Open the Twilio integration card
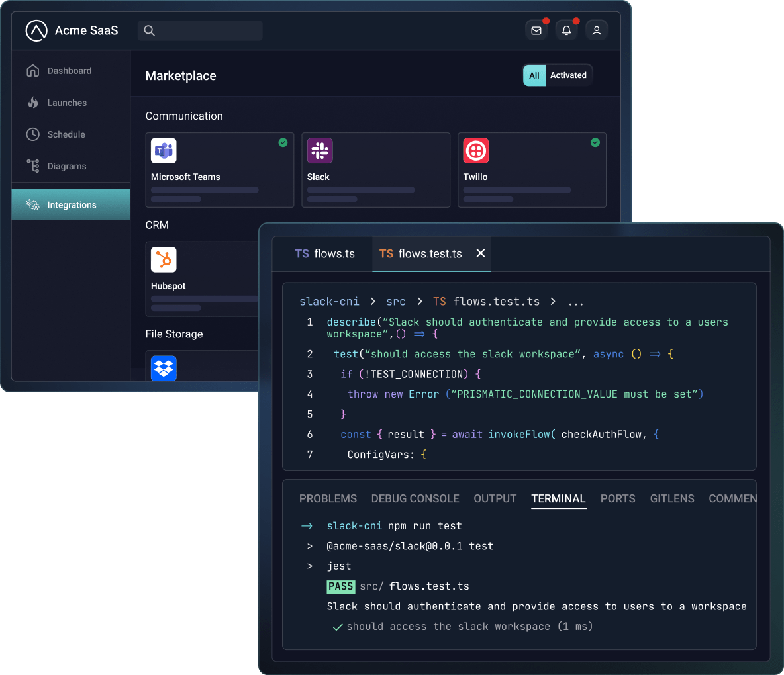Viewport: 784px width, 675px height. 532,170
